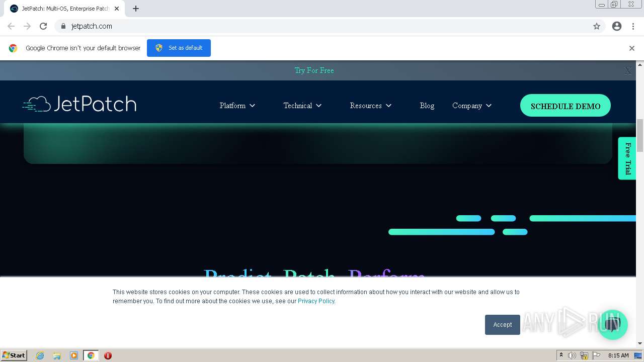Close the JetPatch browser tab
Viewport: 644px width, 362px height.
pos(117,9)
